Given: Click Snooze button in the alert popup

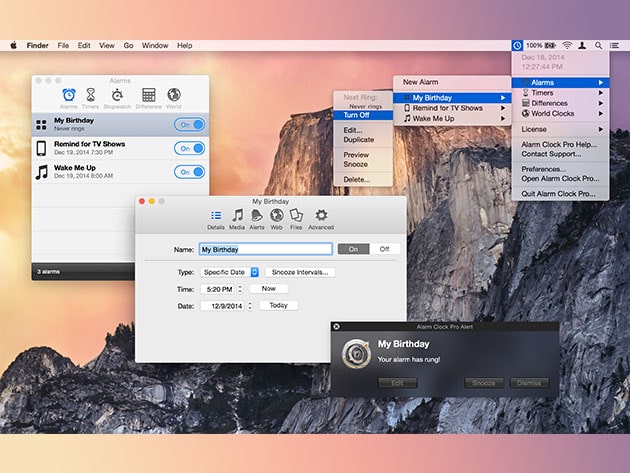Looking at the screenshot, I should point(484,383).
